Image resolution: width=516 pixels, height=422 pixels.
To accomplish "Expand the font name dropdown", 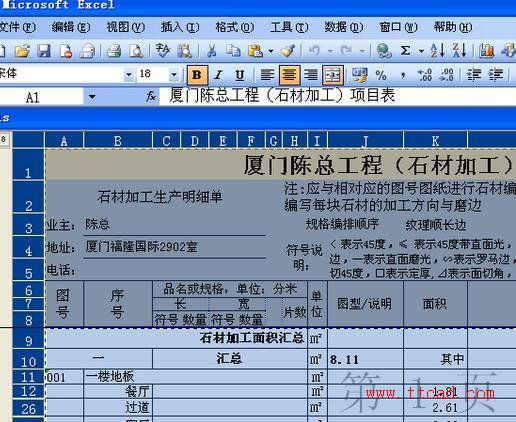I will (x=128, y=75).
